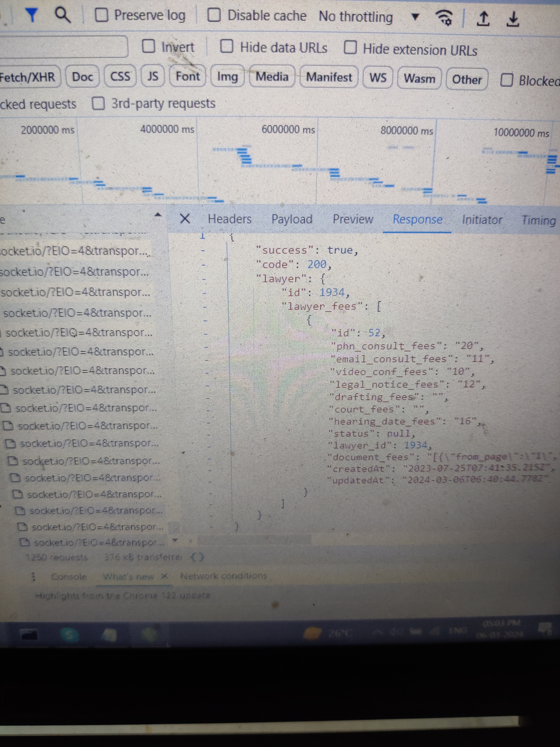Check Hide data URLs option
This screenshot has width=560, height=747.
point(227,47)
